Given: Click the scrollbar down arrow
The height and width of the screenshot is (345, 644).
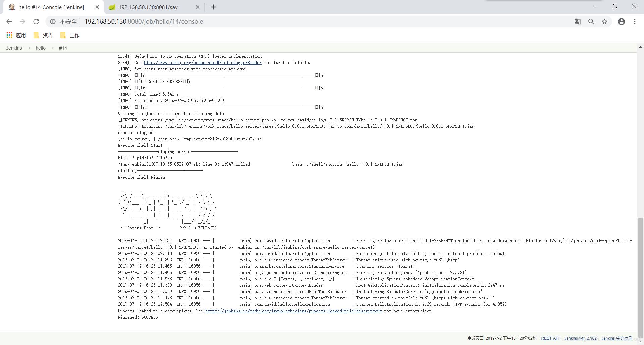Looking at the screenshot, I should [x=640, y=342].
